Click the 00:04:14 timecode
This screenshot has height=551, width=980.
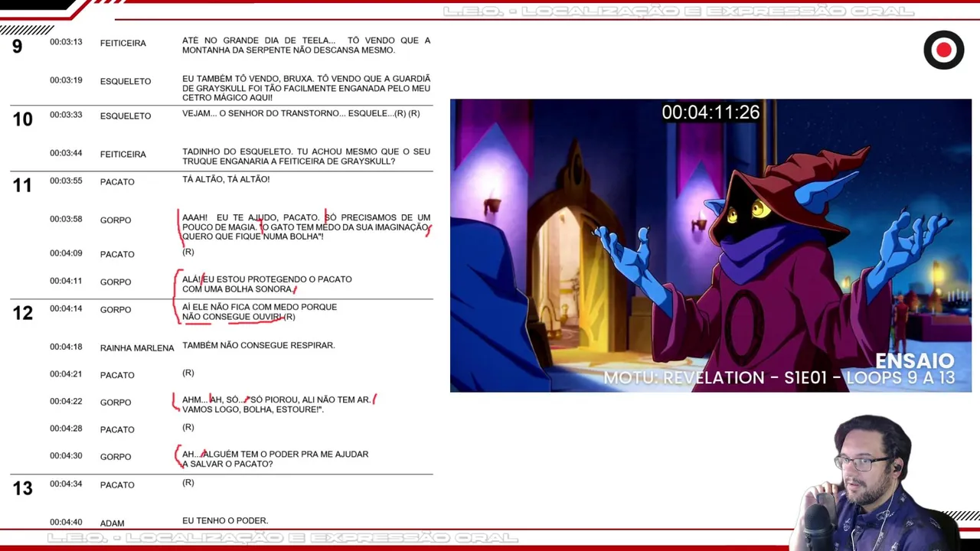point(66,308)
